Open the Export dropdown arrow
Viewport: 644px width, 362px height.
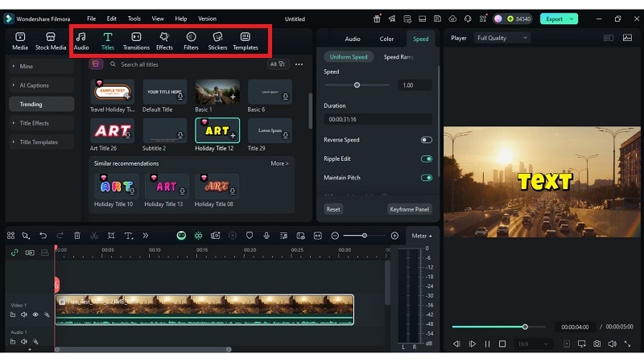click(x=572, y=19)
